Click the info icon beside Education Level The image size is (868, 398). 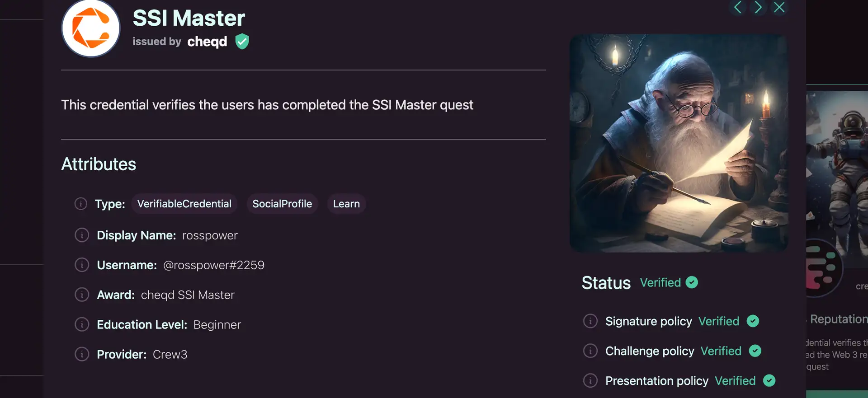82,325
